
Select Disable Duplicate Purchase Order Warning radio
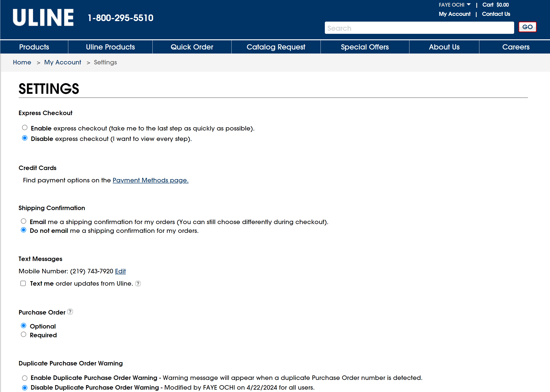tap(25, 388)
